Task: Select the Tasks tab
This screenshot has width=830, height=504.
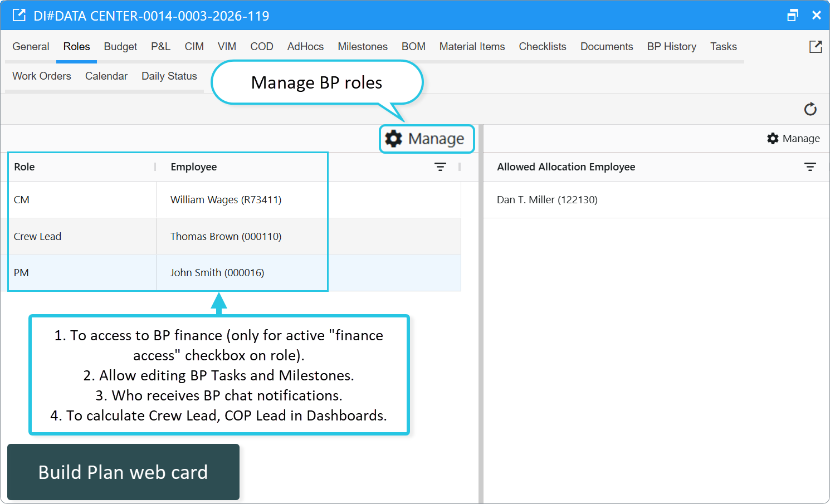Action: pyautogui.click(x=723, y=47)
